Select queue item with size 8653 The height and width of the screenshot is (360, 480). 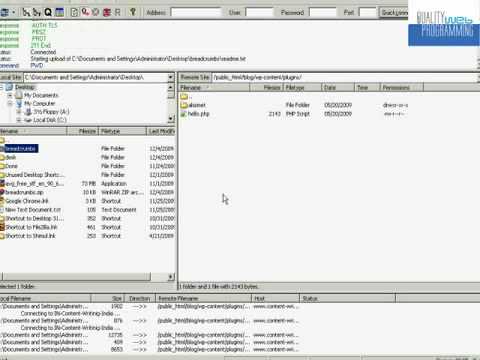[x=150, y=349]
